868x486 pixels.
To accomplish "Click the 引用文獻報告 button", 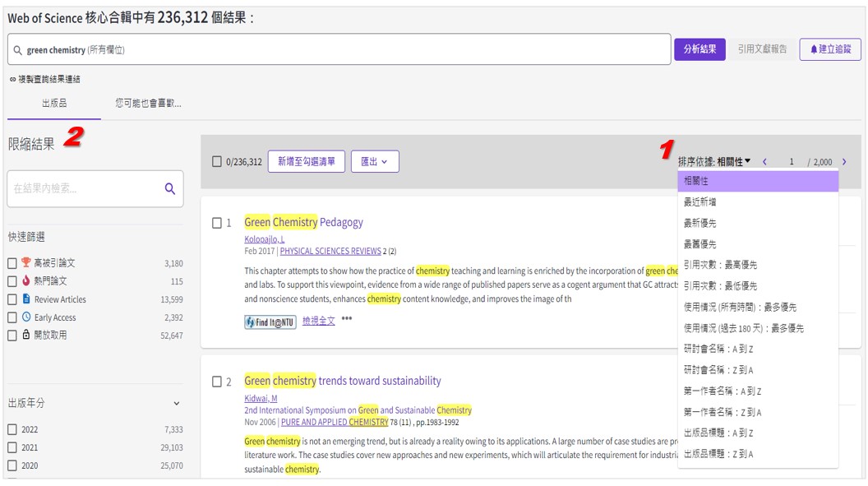I will click(762, 49).
